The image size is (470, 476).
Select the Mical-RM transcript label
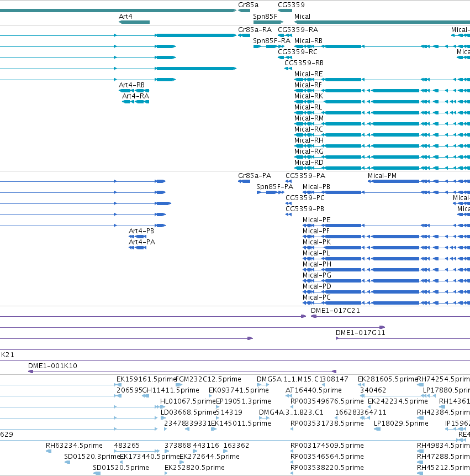309,118
